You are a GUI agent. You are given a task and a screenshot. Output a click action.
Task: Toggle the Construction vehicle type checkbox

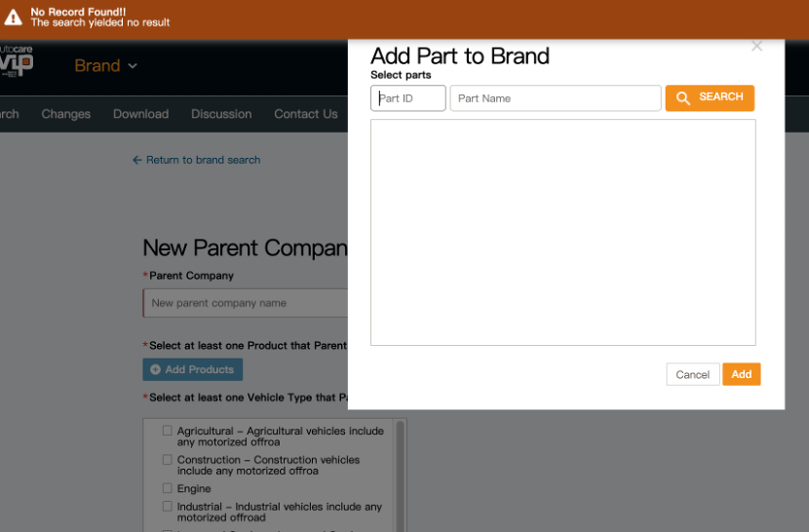[x=168, y=460]
